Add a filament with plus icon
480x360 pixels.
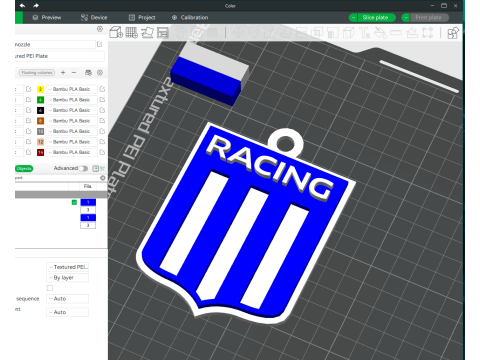(63, 72)
